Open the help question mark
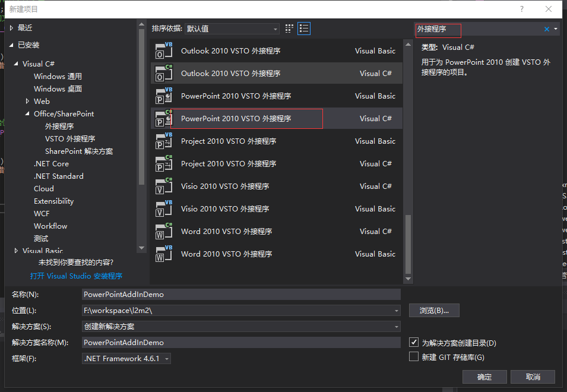The height and width of the screenshot is (392, 567). coord(522,9)
